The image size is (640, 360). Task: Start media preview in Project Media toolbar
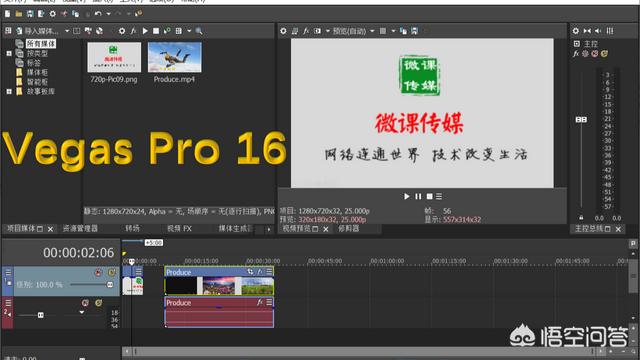click(x=145, y=31)
